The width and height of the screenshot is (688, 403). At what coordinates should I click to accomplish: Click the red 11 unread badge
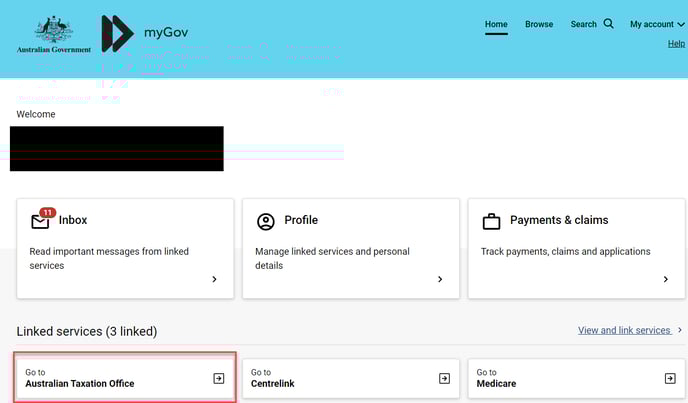47,212
